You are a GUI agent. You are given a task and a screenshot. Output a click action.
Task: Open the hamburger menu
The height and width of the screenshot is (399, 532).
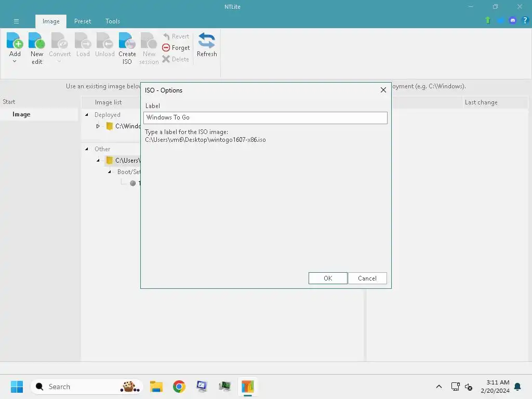pos(16,21)
